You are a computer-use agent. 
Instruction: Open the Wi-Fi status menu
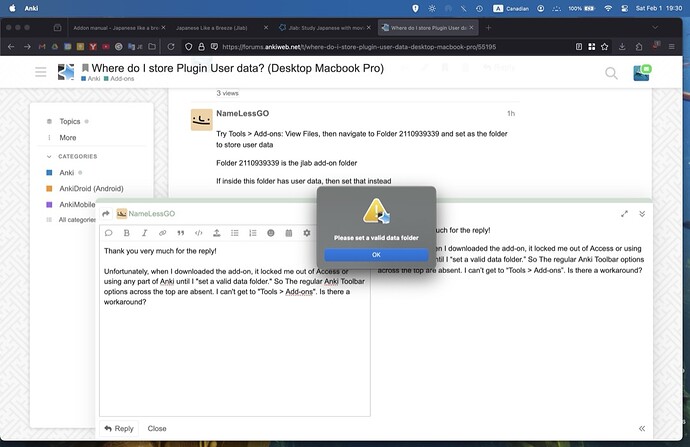tap(608, 8)
